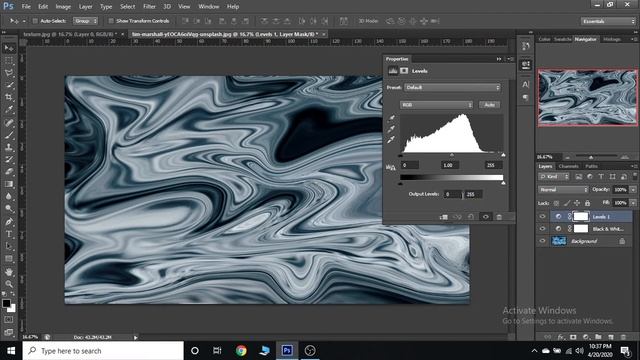Open the Fill slider dropdown arrow
This screenshot has height=360, width=640.
[x=633, y=203]
